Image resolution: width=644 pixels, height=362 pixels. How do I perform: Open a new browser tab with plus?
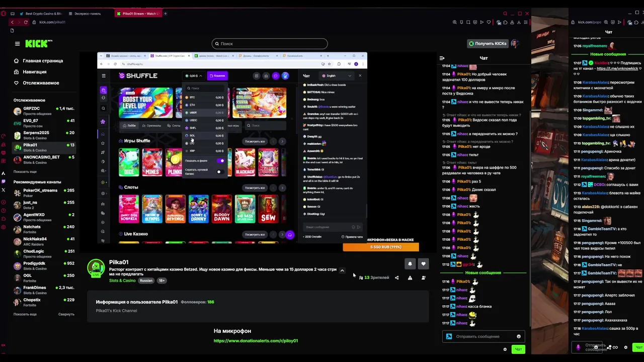(166, 14)
